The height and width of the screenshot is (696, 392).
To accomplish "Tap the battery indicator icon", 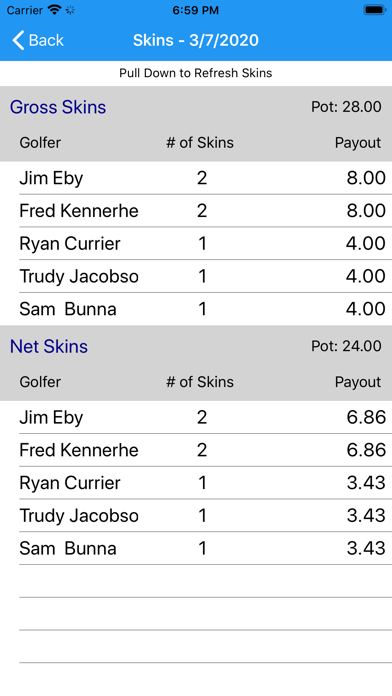I will (x=375, y=10).
